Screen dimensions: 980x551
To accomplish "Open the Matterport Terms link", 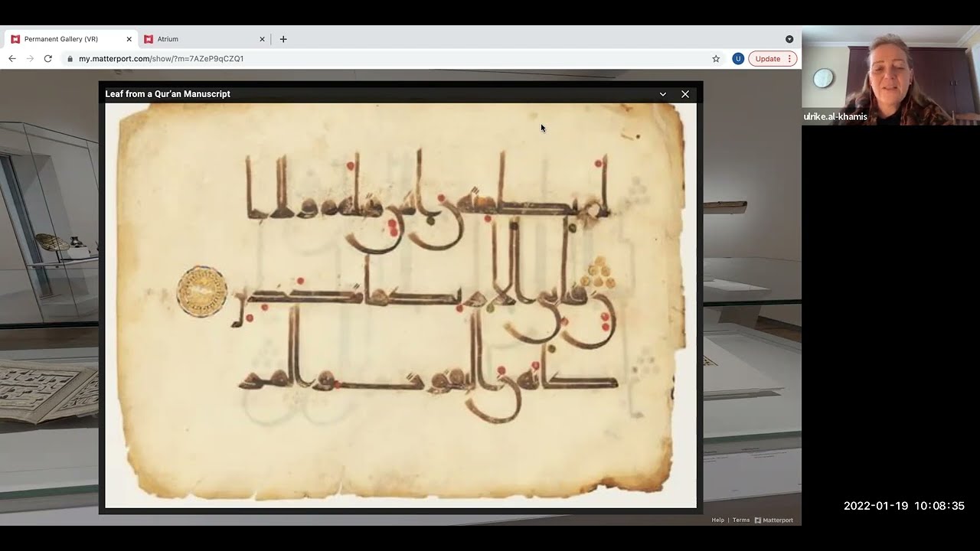I will pyautogui.click(x=741, y=520).
